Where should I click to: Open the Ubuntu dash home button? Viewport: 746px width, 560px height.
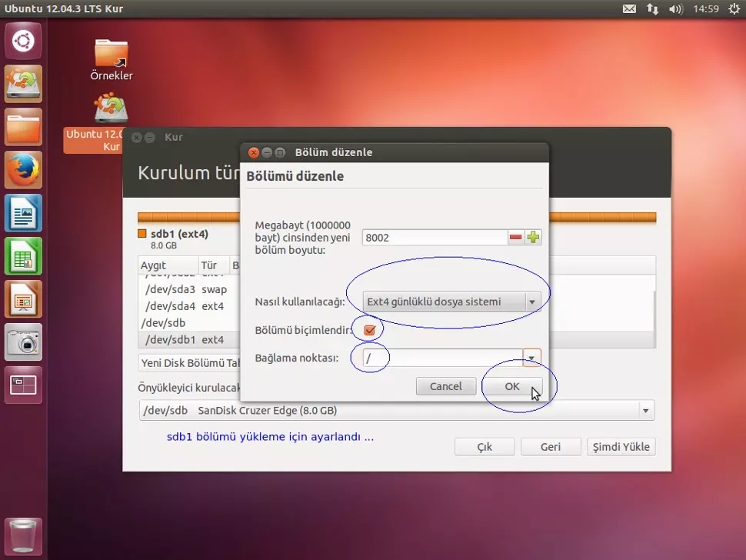click(x=23, y=40)
